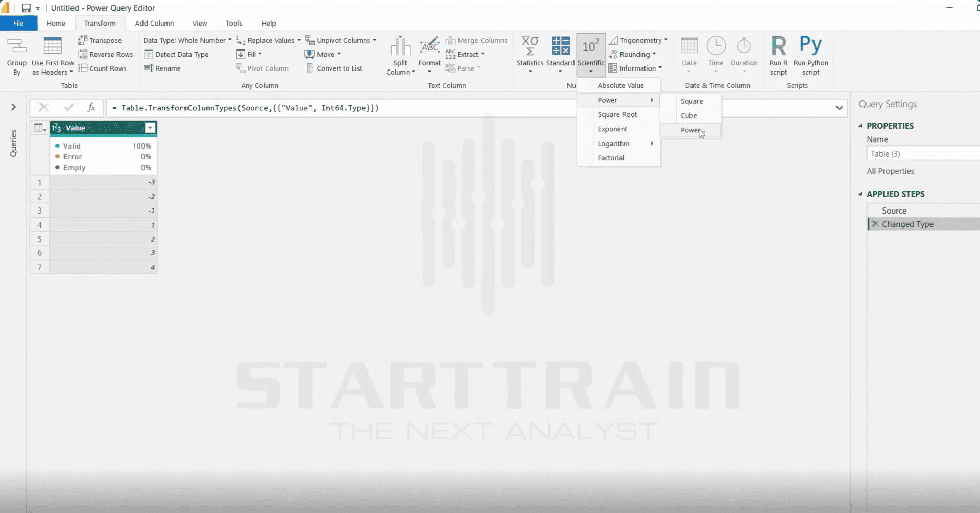Click Detect Data Type
The height and width of the screenshot is (513, 980).
point(176,54)
